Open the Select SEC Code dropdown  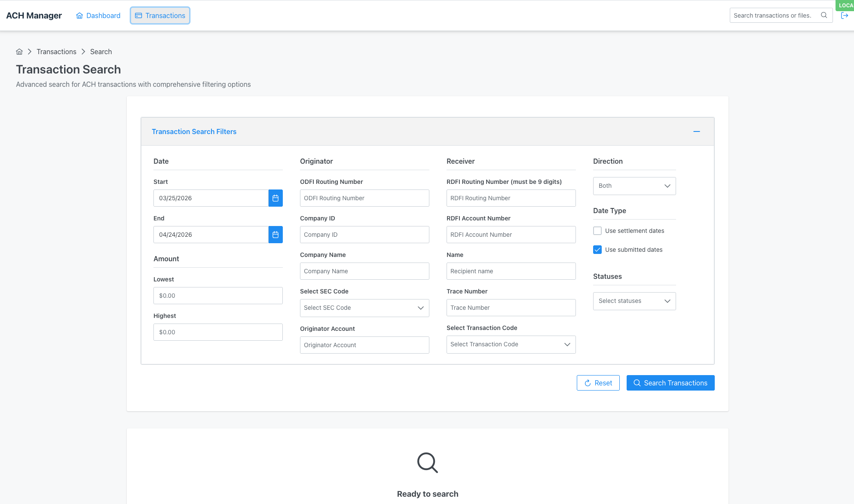pyautogui.click(x=364, y=308)
